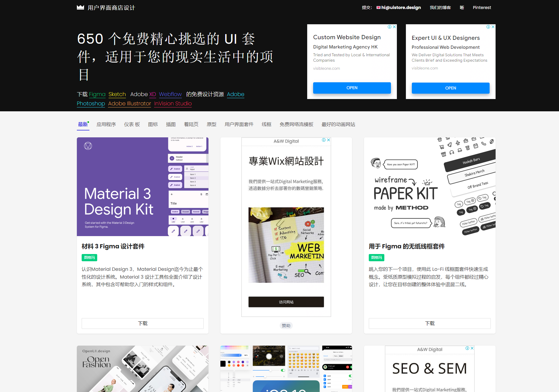This screenshot has height=392, width=559.
Task: Open ad info on Expert UI & UX ad
Action: (488, 27)
